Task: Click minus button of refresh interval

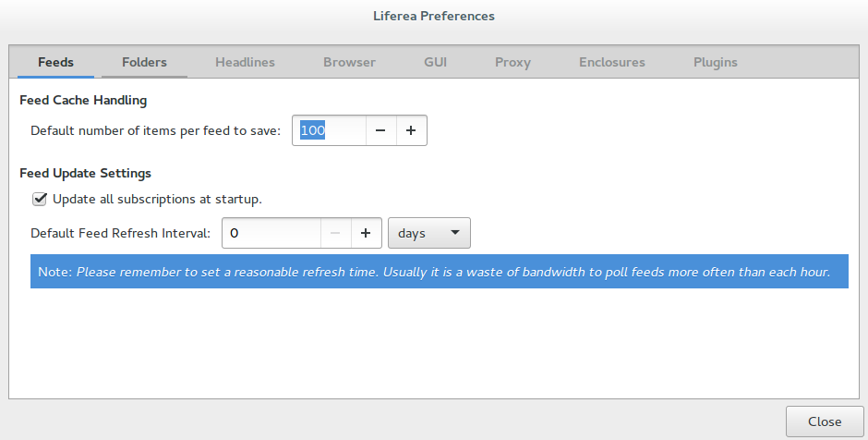Action: click(x=335, y=233)
